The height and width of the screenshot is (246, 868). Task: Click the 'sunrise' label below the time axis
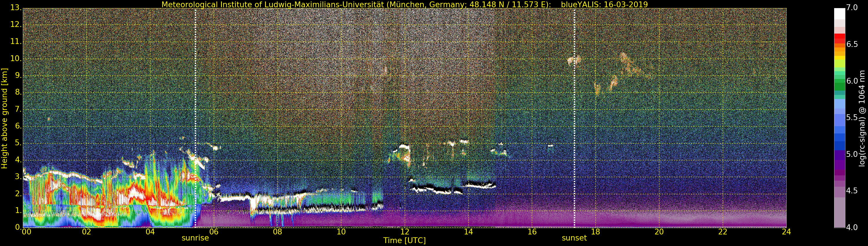195,238
